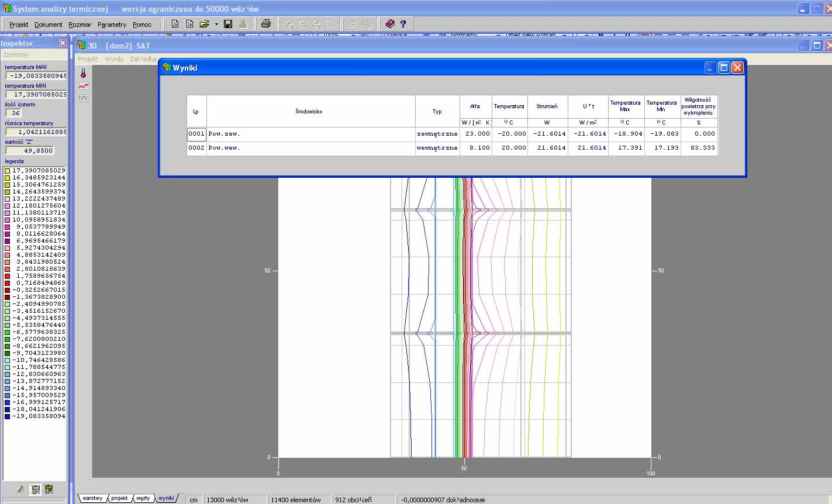This screenshot has width=832, height=504.
Task: Click the Środowisko column header
Action: 311,111
